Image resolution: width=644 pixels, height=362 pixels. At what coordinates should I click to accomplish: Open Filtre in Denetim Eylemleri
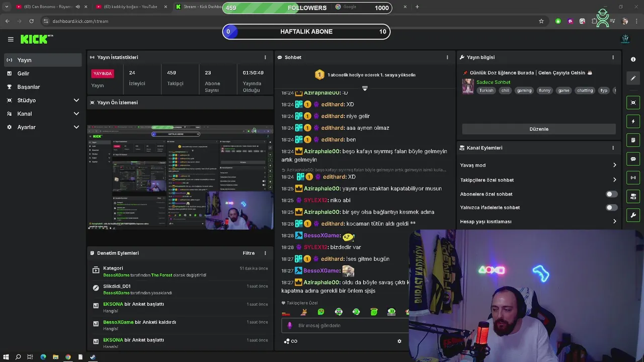pyautogui.click(x=249, y=253)
